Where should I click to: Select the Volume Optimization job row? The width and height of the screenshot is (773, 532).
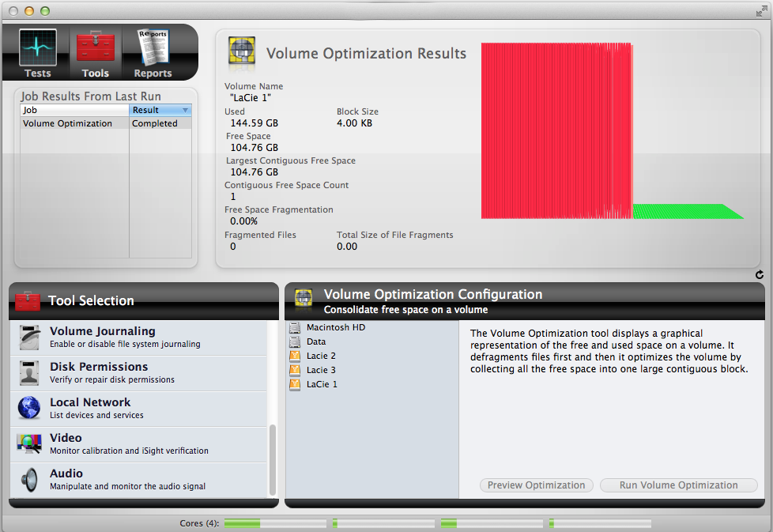[x=105, y=123]
